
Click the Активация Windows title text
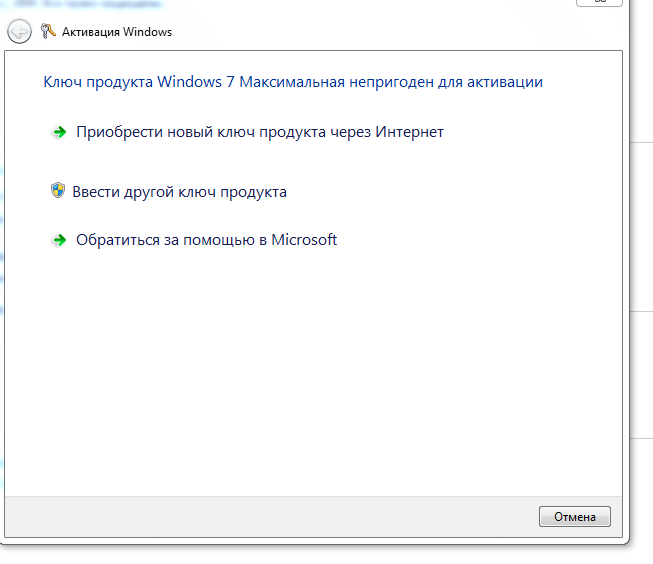(x=117, y=32)
